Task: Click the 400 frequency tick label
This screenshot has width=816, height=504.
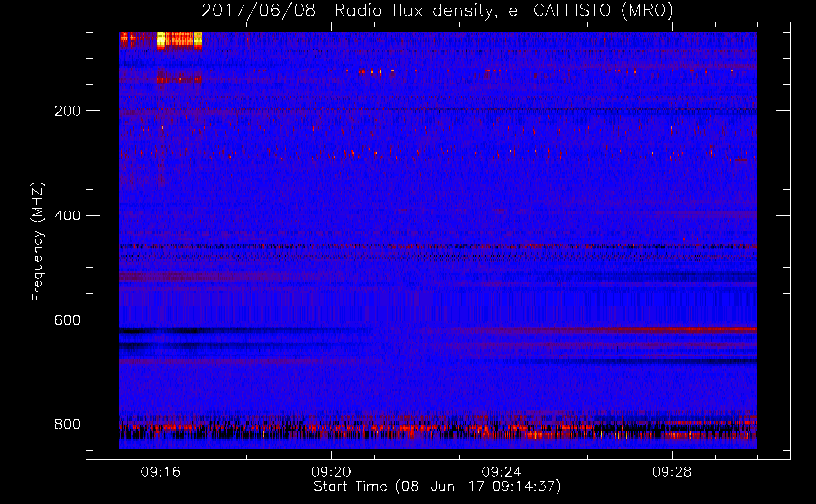Action: pyautogui.click(x=67, y=215)
